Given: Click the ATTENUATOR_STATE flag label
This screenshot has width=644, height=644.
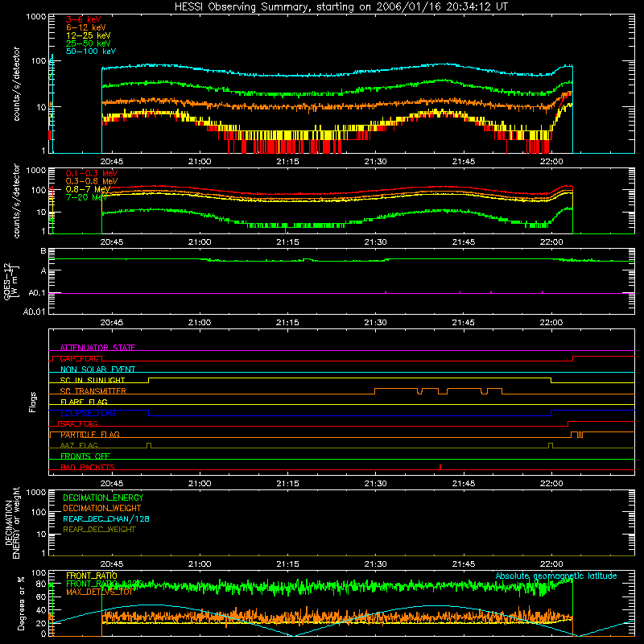Looking at the screenshot, I should (x=97, y=348).
